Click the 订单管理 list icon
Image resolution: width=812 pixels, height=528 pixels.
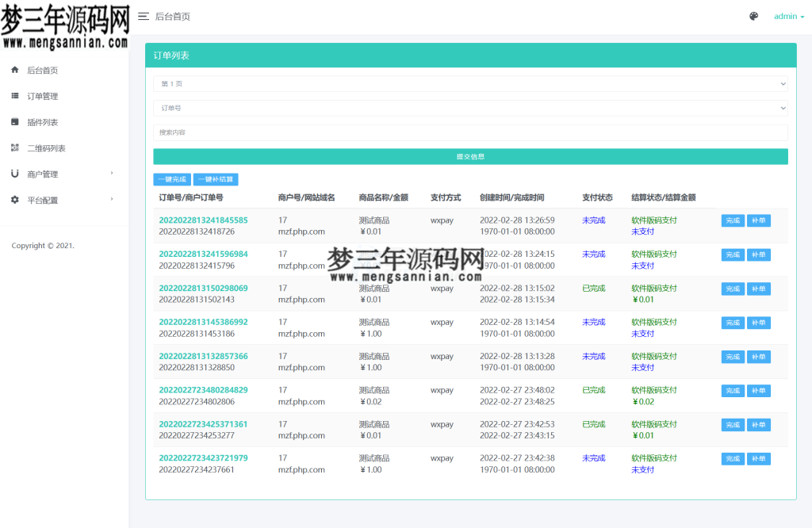click(x=14, y=96)
